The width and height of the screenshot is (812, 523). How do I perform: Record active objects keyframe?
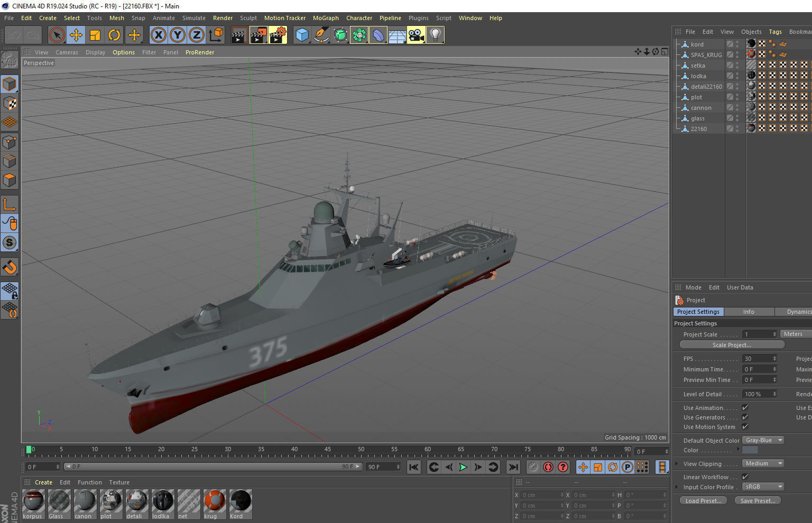533,467
